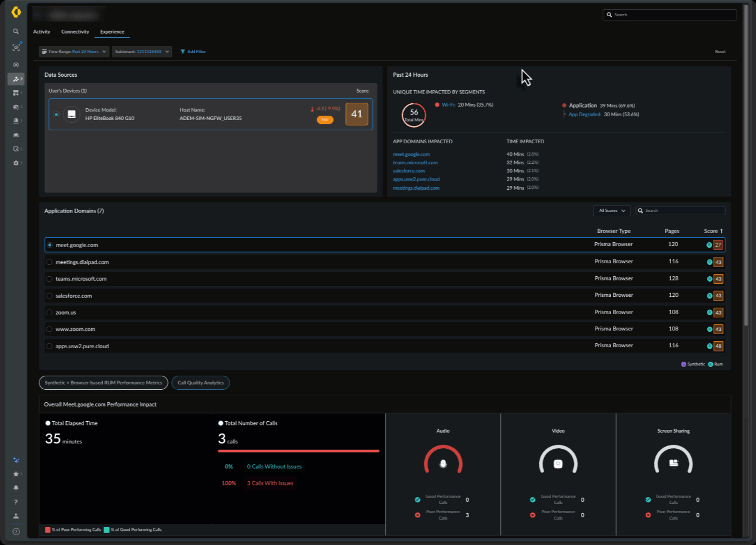Click the Application Domains search field
The width and height of the screenshot is (756, 545).
680,211
